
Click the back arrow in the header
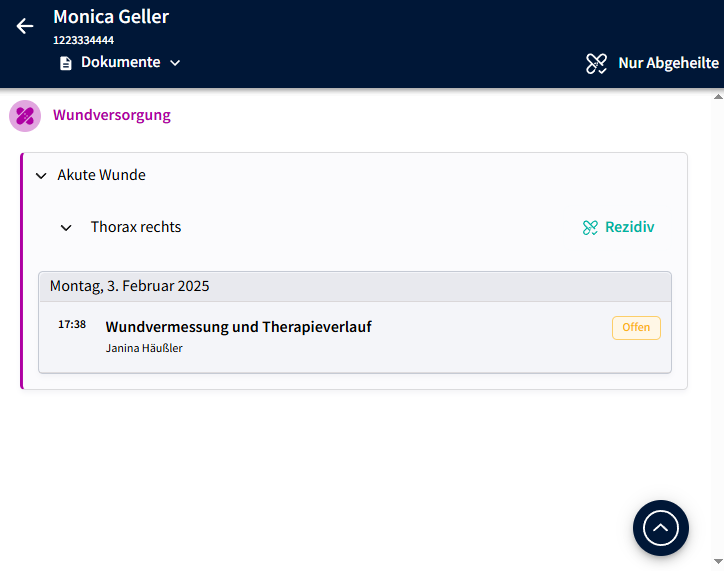25,26
